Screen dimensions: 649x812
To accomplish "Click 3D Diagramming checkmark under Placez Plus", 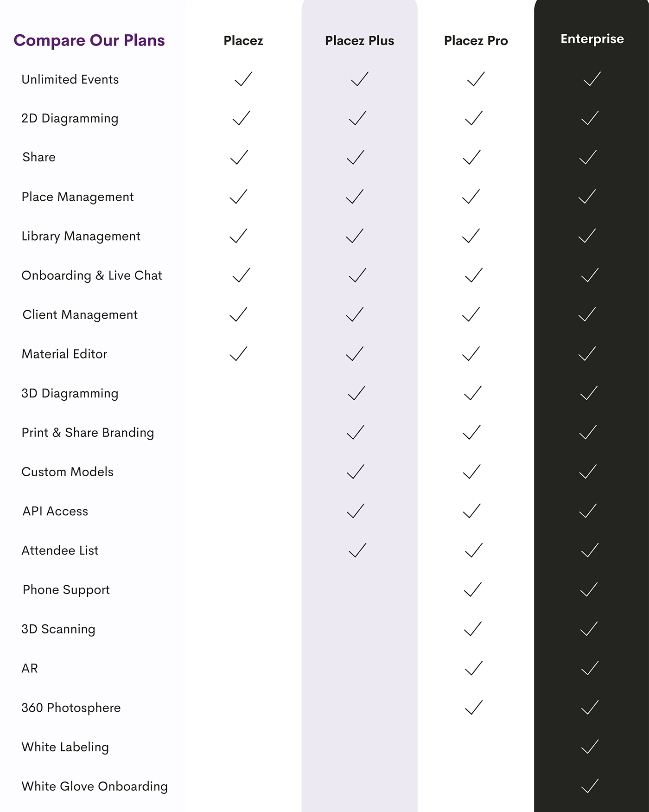I will point(356,393).
